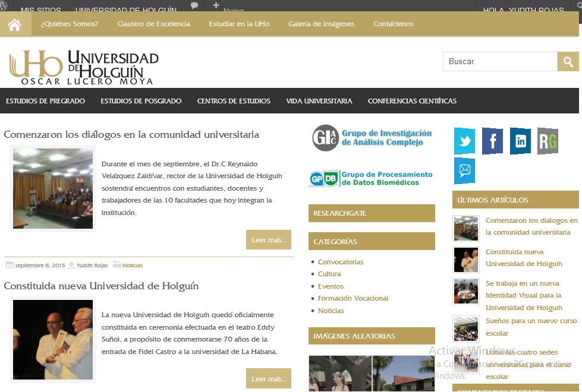Open the LinkedIn social icon
Screen dimensions: 582x392
click(x=520, y=141)
